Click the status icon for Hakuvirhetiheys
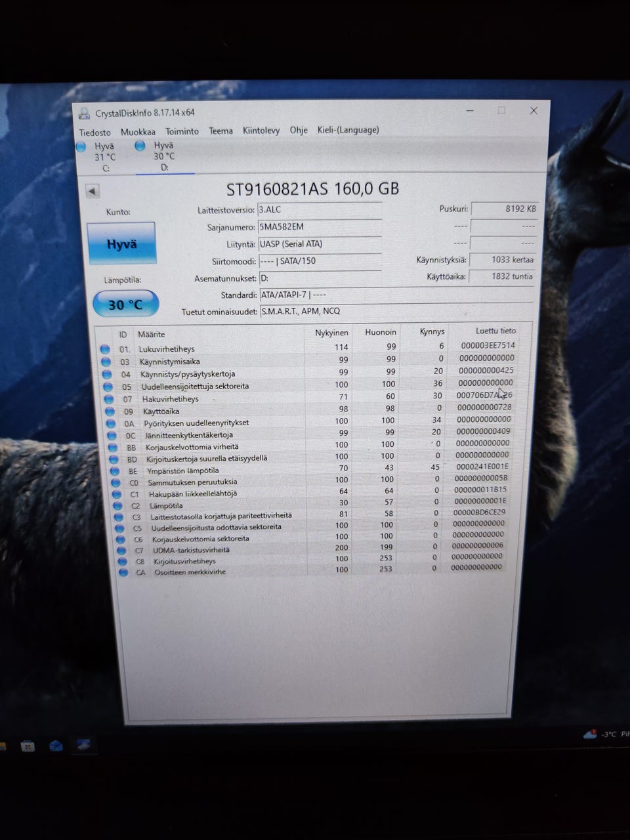Viewport: 630px width, 840px height. pos(108,399)
